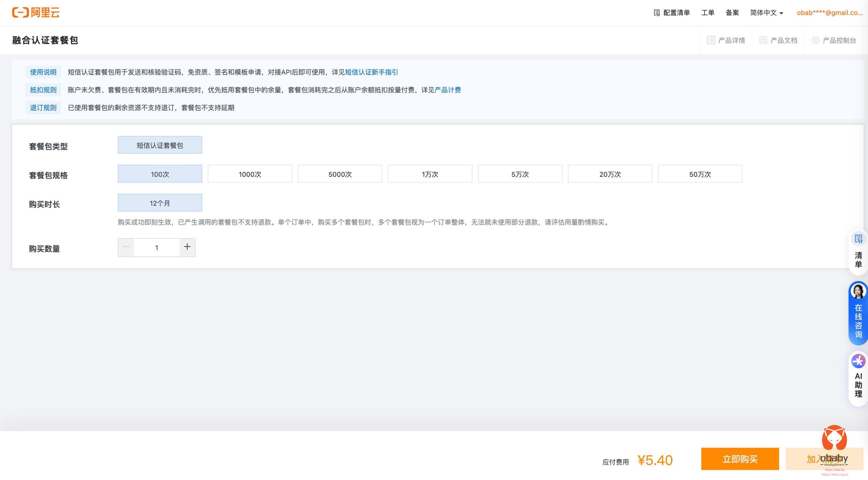The height and width of the screenshot is (480, 868).
Task: Click the 立即购买 buy-now button
Action: pyautogui.click(x=740, y=459)
